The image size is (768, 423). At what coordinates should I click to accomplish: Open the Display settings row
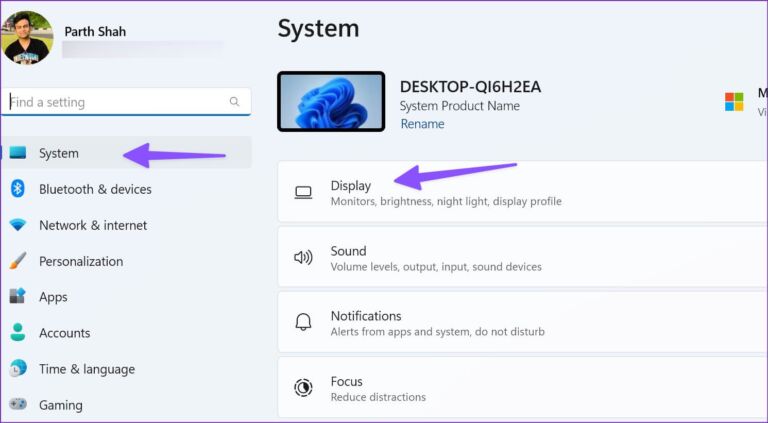click(523, 192)
